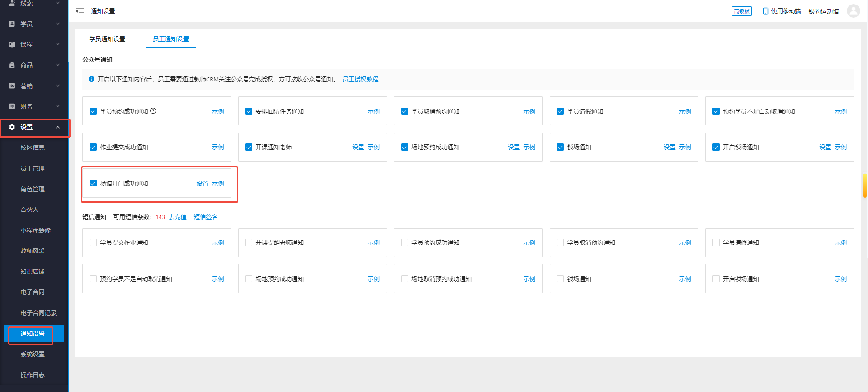Click 设置 for 场馆开门成功通知
Screen dimensions: 868x392
tap(203, 183)
